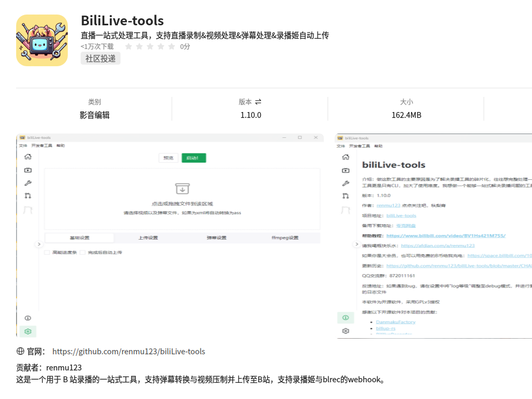Click the <1万次下载 download count
Viewport: 532px width, 399px height.
click(97, 46)
